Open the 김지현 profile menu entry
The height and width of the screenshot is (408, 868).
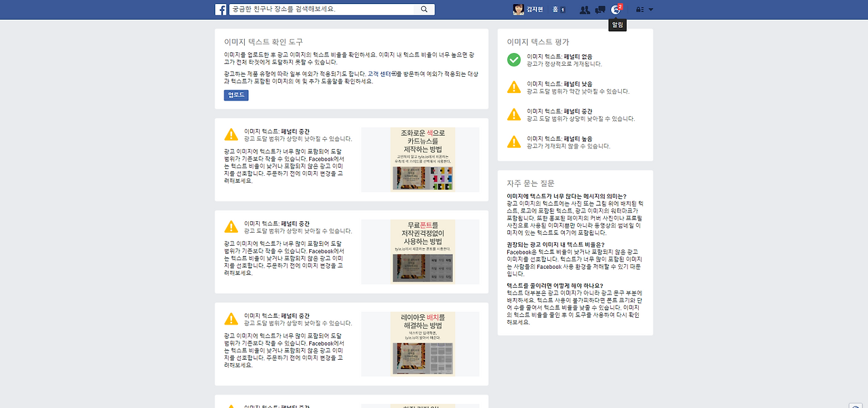tap(534, 9)
